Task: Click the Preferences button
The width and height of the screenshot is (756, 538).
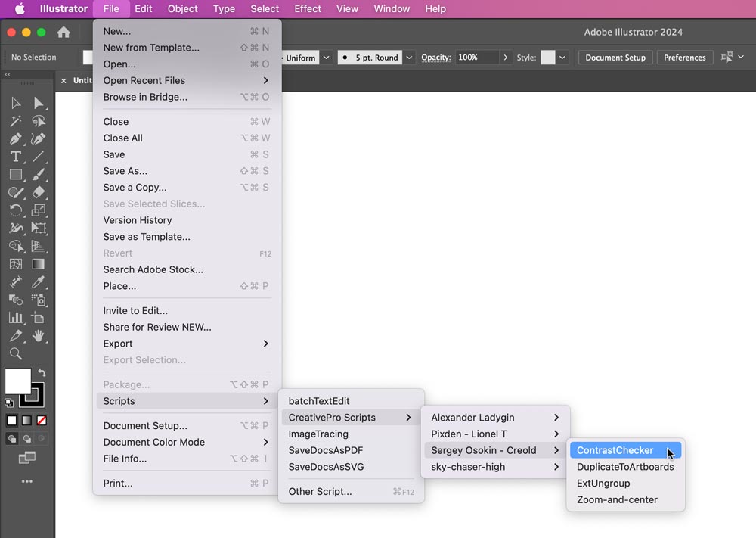Action: (685, 58)
